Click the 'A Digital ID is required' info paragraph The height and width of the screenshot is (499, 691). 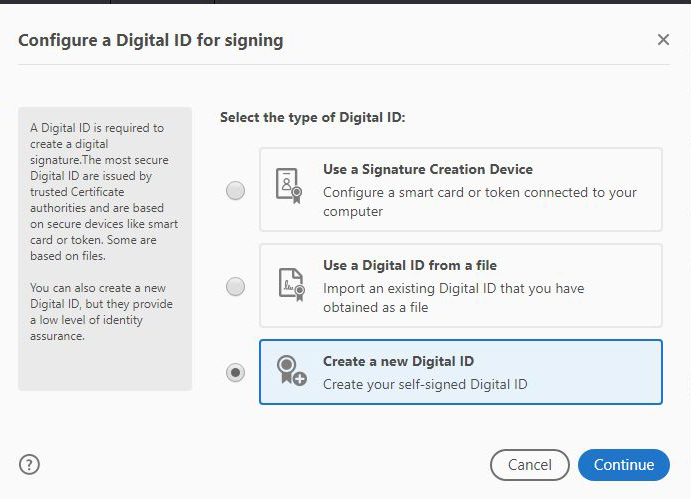click(x=104, y=192)
